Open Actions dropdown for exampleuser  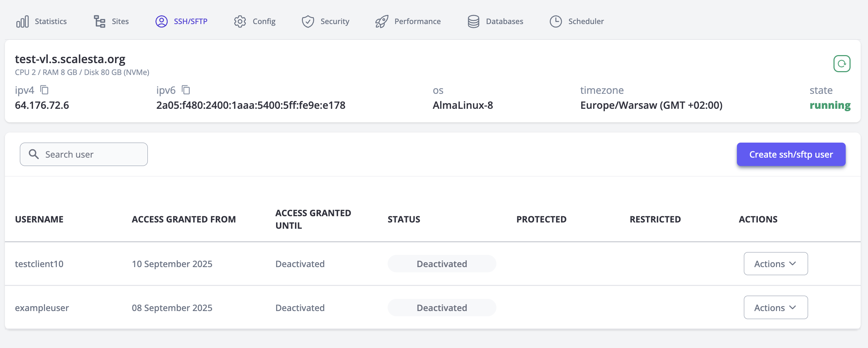776,308
